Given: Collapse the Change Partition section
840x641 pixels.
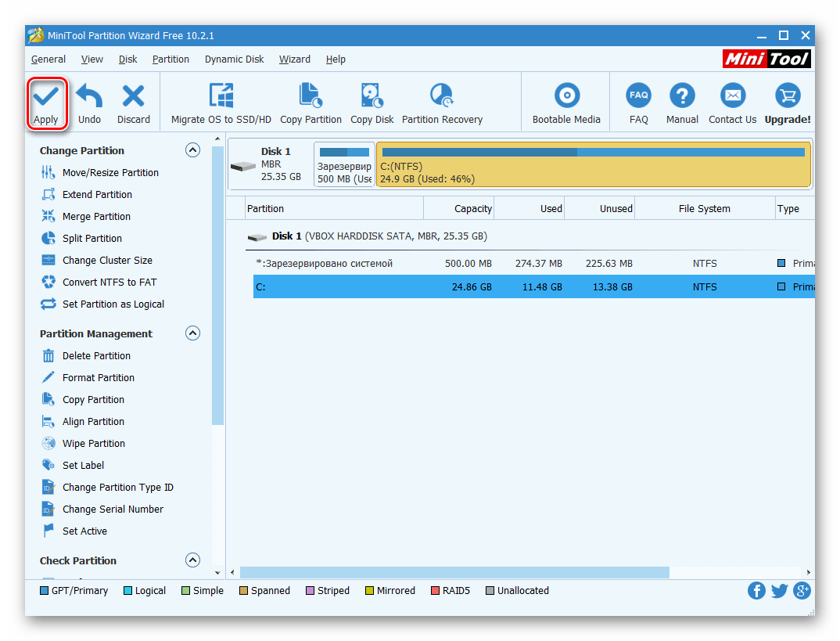Looking at the screenshot, I should click(x=192, y=150).
